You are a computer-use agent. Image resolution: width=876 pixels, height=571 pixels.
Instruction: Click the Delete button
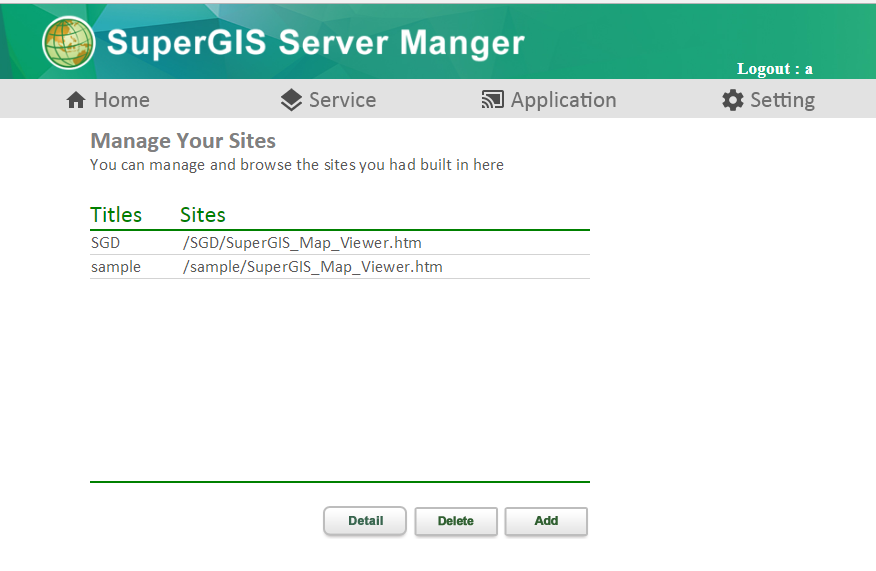click(456, 521)
